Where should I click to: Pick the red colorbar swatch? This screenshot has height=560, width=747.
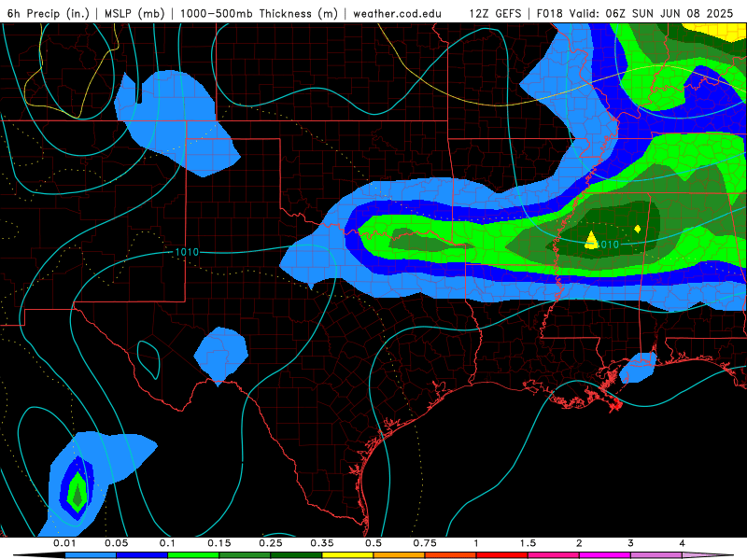(x=502, y=555)
